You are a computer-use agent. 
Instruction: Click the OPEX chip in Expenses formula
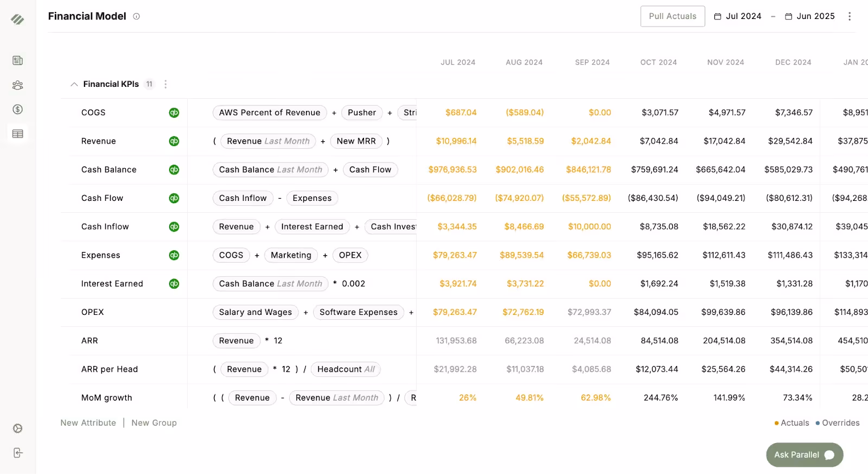[x=350, y=255]
